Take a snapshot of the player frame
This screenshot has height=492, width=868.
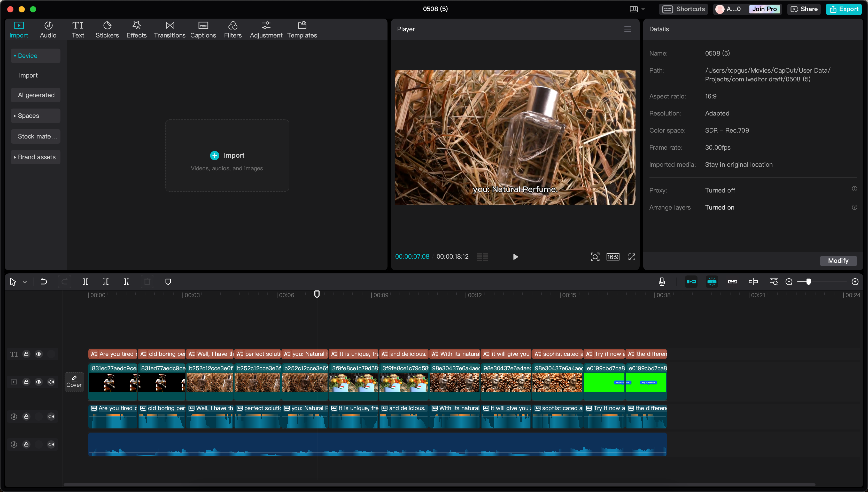595,257
